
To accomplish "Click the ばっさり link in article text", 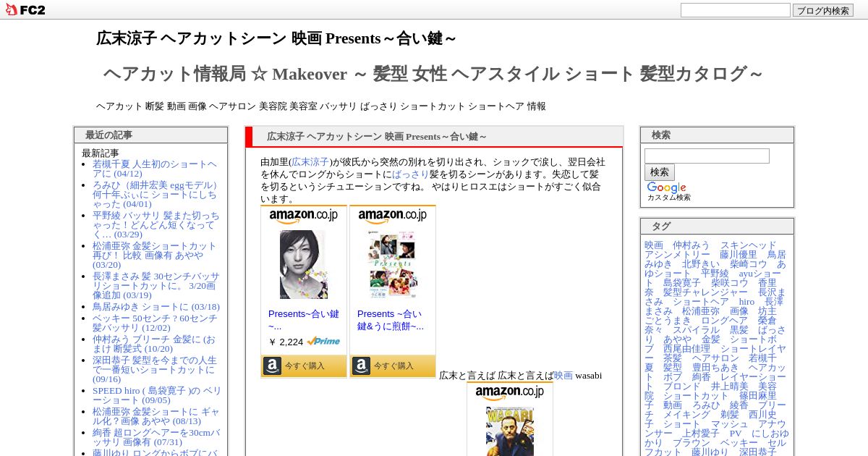I will [411, 174].
